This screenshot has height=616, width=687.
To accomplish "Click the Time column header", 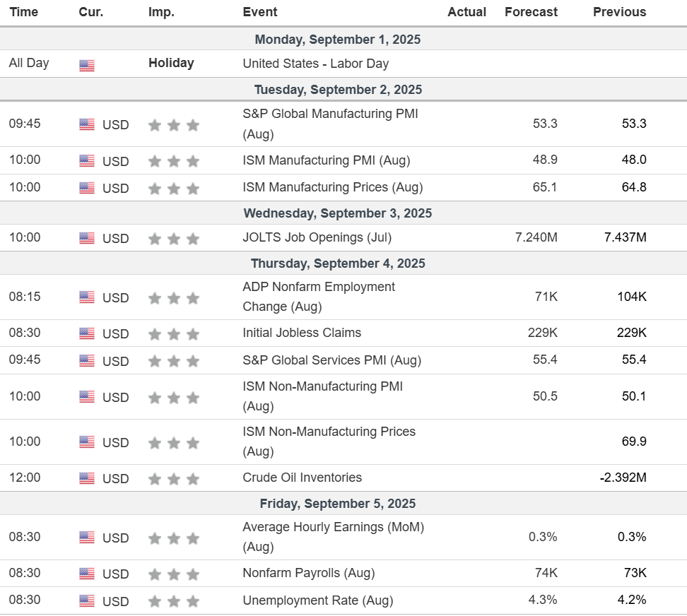I will 23,12.
